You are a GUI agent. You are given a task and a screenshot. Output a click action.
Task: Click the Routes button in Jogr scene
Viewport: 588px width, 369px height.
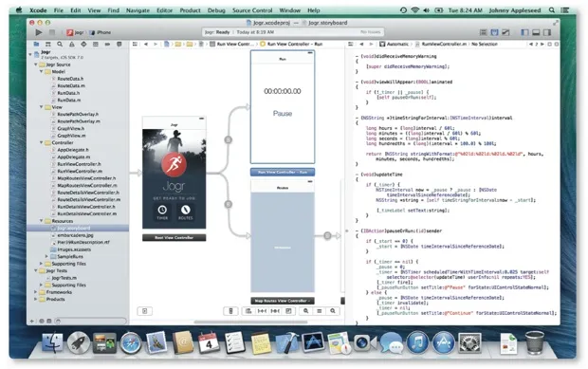[186, 212]
